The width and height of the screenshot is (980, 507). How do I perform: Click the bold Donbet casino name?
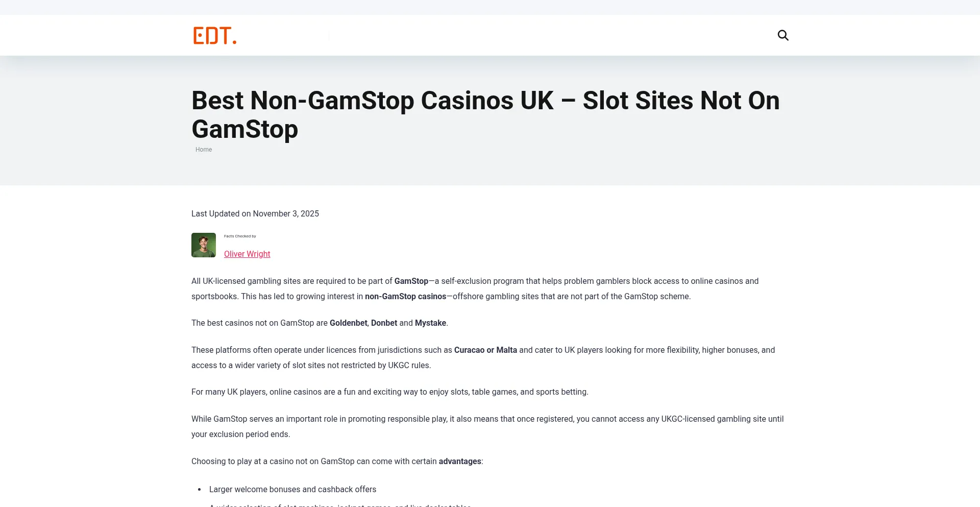tap(384, 323)
